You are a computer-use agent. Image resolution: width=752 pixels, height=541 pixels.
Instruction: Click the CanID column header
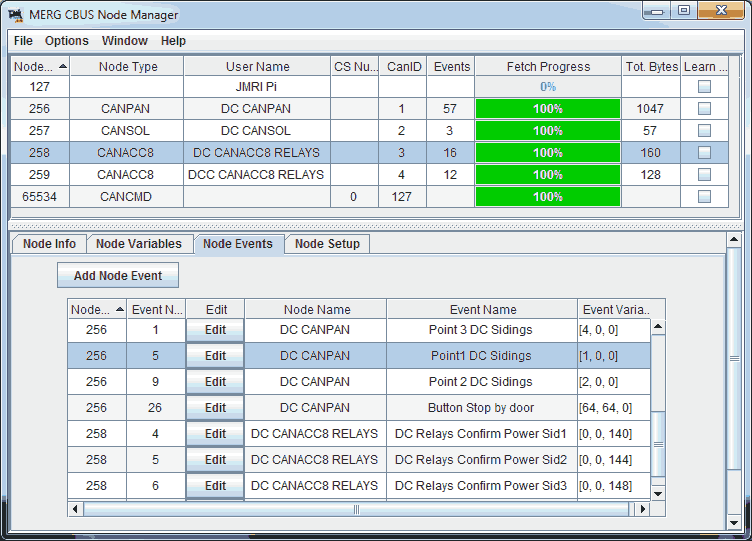pyautogui.click(x=403, y=67)
